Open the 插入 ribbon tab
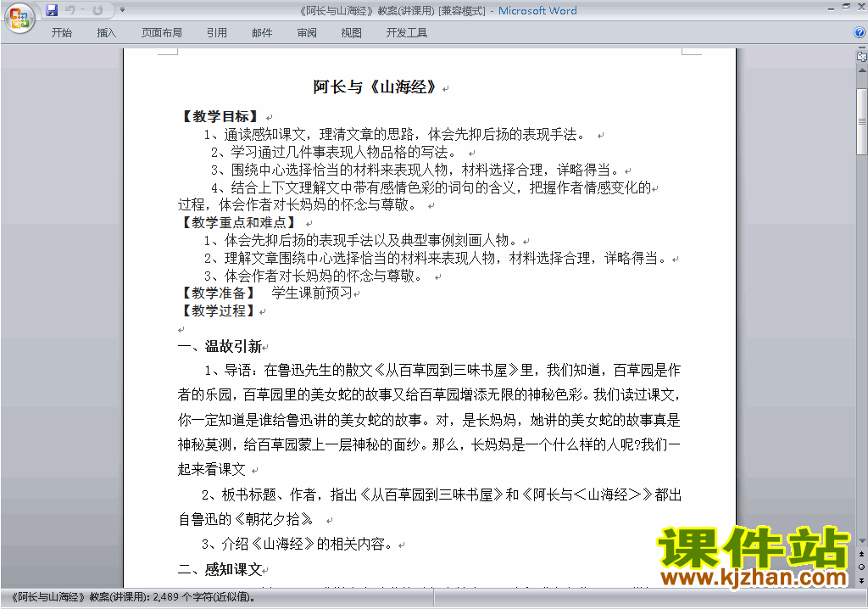The height and width of the screenshot is (609, 868). (106, 33)
